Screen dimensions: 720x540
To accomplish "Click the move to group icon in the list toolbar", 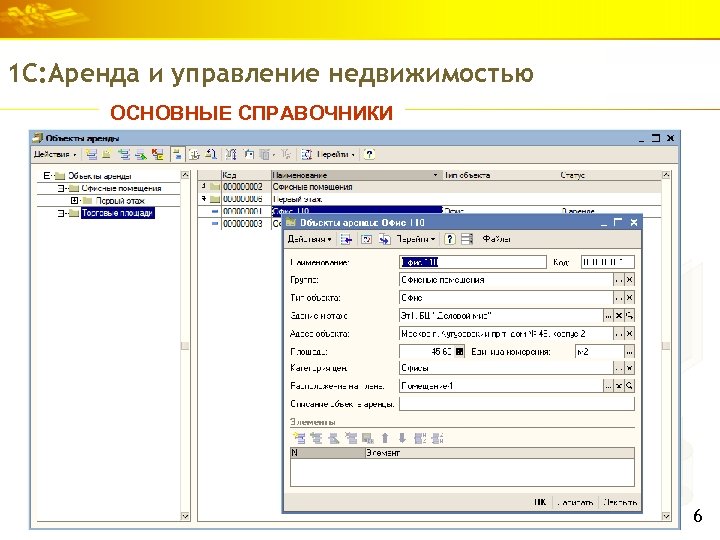I will [195, 154].
